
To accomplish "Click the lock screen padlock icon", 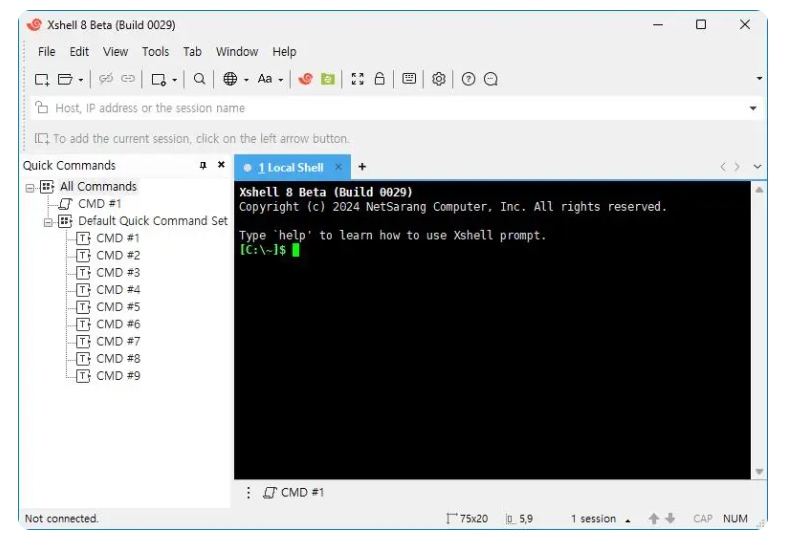I will tap(379, 78).
